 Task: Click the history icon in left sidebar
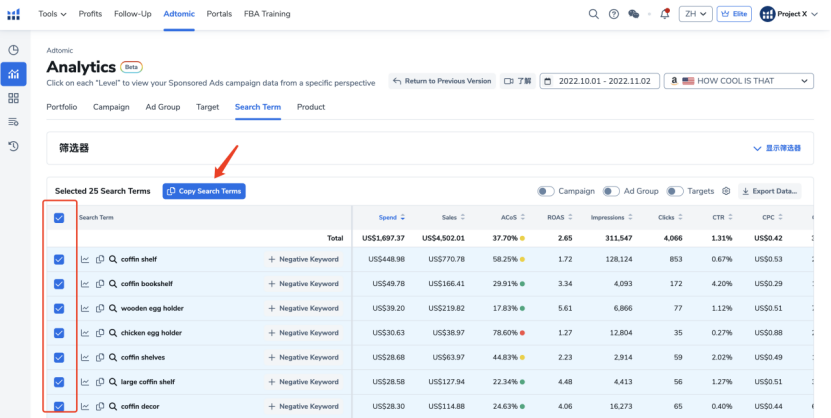point(14,146)
